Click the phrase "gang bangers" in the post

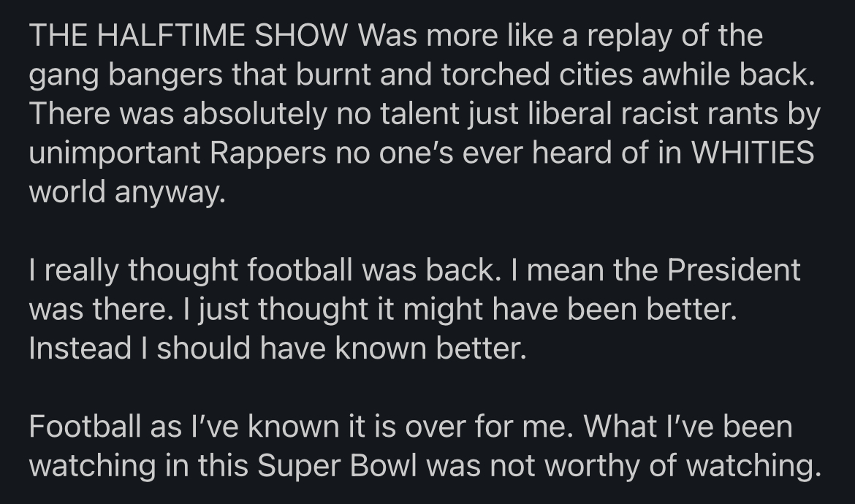click(x=115, y=75)
